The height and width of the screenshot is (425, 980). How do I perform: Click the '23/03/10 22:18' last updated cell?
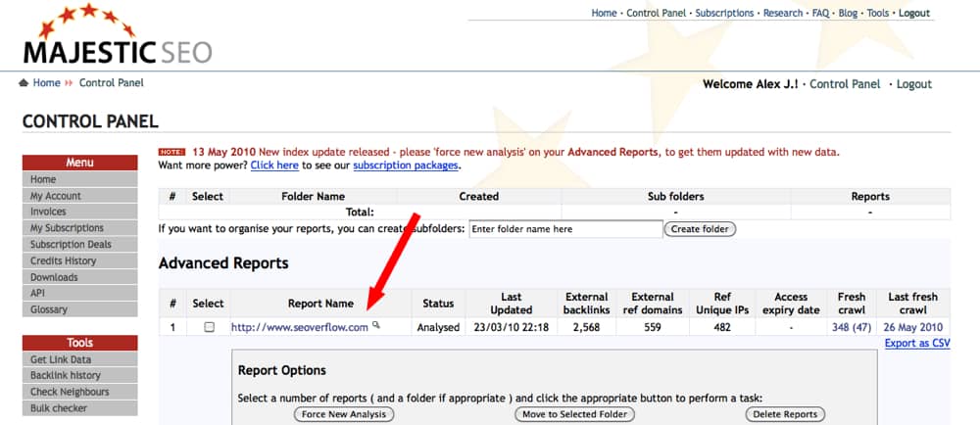coord(512,327)
